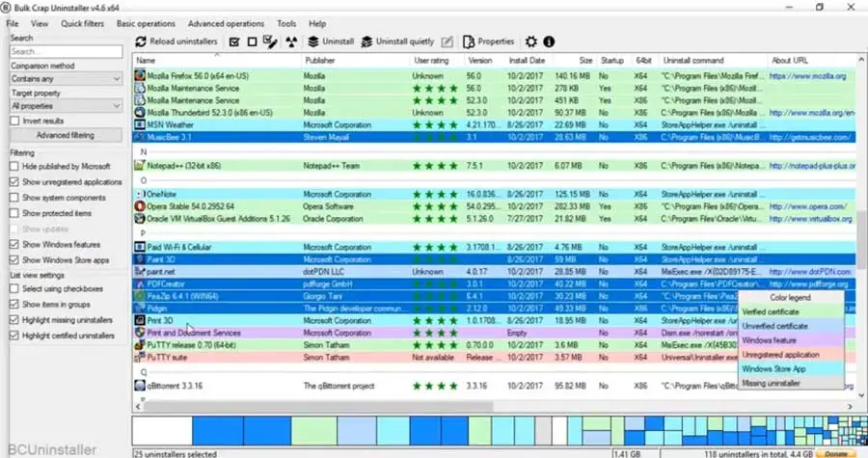
Task: Click the paint.net app icon
Action: [x=140, y=272]
